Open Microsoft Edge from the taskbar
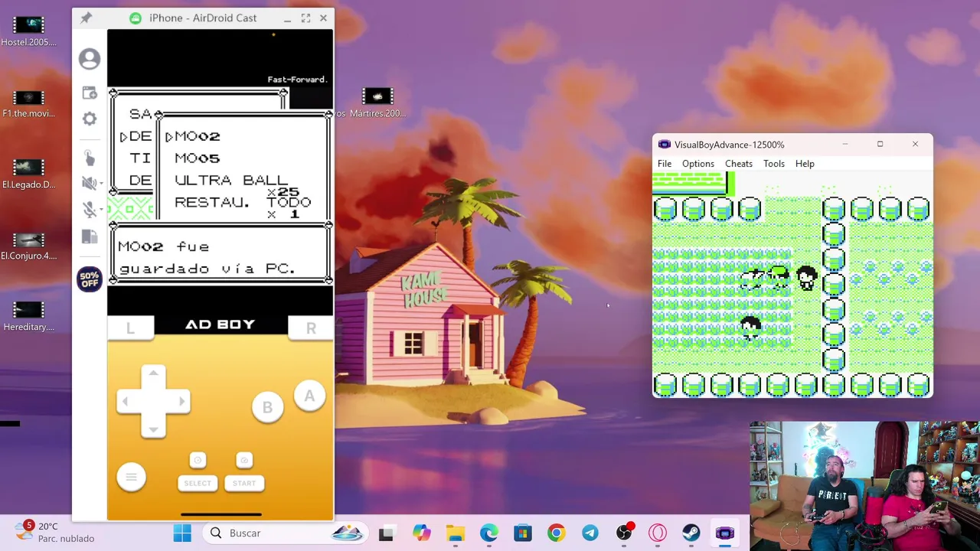Screen dimensions: 980x551 [x=488, y=533]
